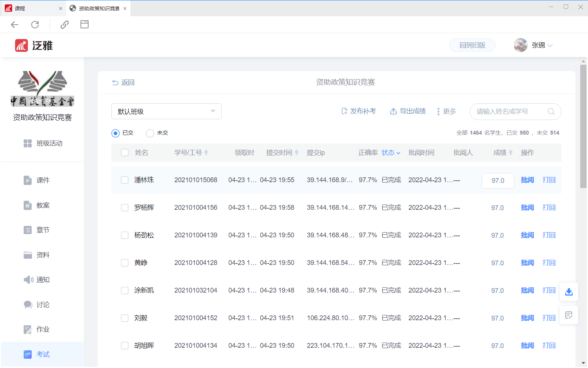588x368 pixels.
Task: Select the 未交 radio button
Action: [x=150, y=133]
